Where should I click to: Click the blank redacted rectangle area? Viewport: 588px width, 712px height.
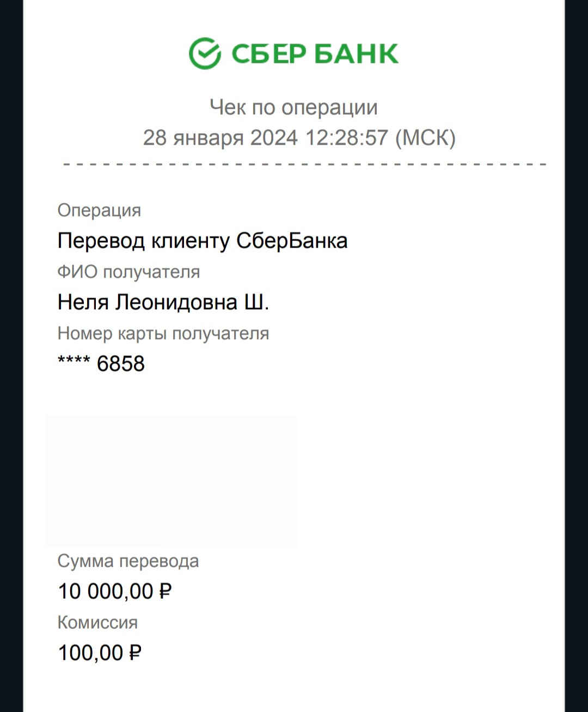(x=171, y=482)
